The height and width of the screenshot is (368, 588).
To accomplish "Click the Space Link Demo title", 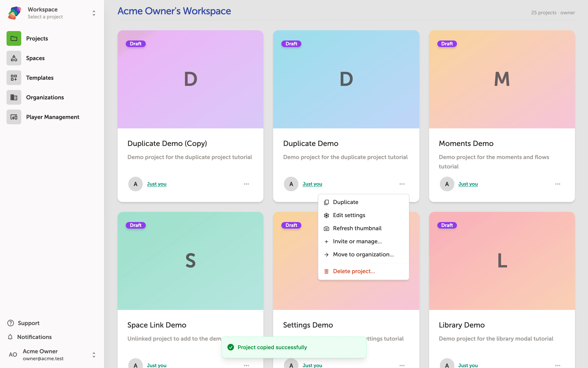I will 157,325.
